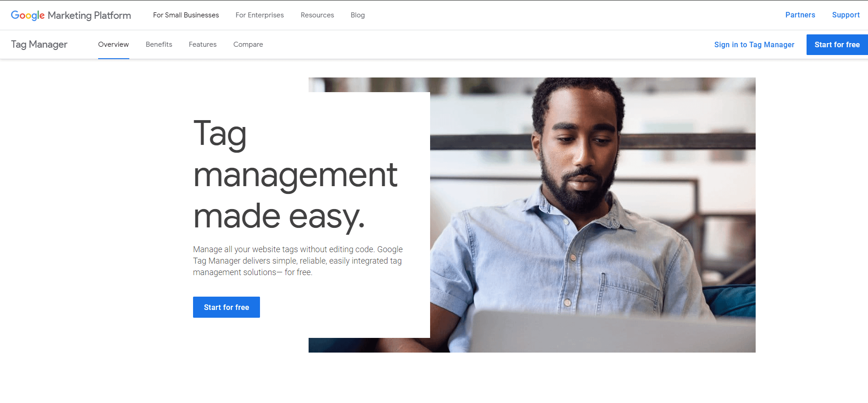
Task: Open the Resources menu
Action: tap(317, 15)
